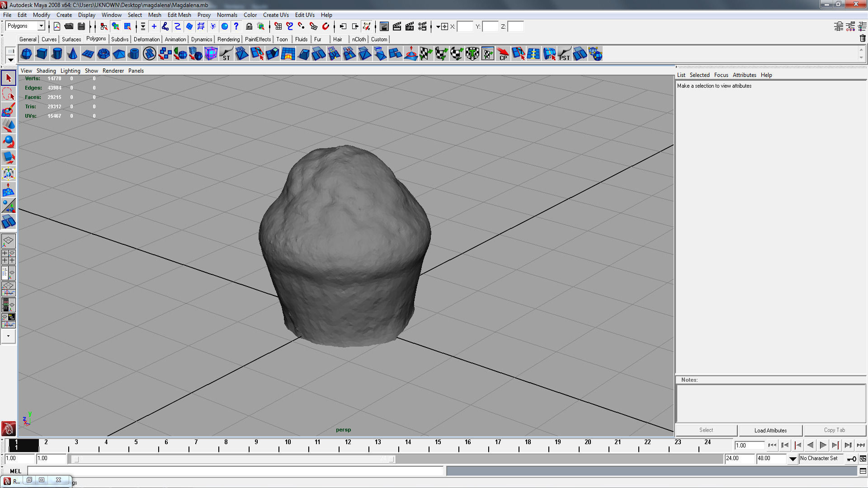The width and height of the screenshot is (868, 488).
Task: Create a polygon cone from shelf
Action: (72, 54)
